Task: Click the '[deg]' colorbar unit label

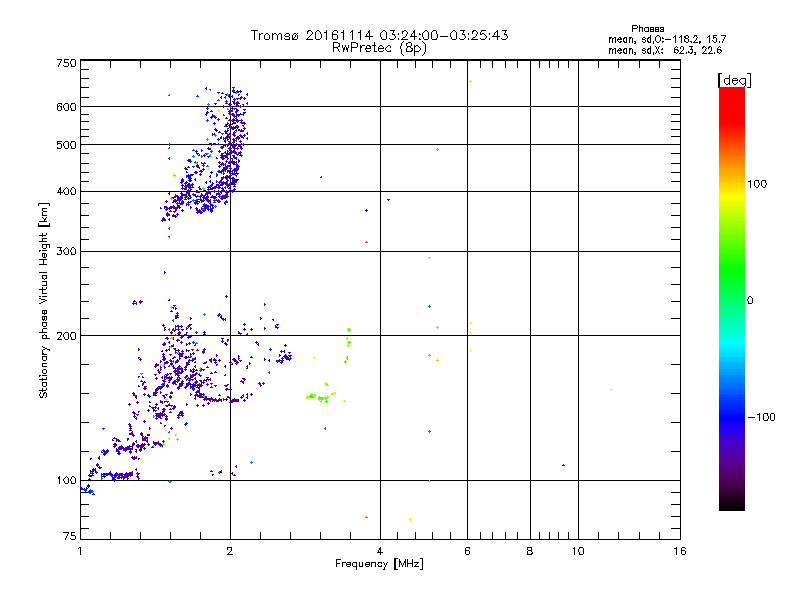Action: pyautogui.click(x=734, y=80)
